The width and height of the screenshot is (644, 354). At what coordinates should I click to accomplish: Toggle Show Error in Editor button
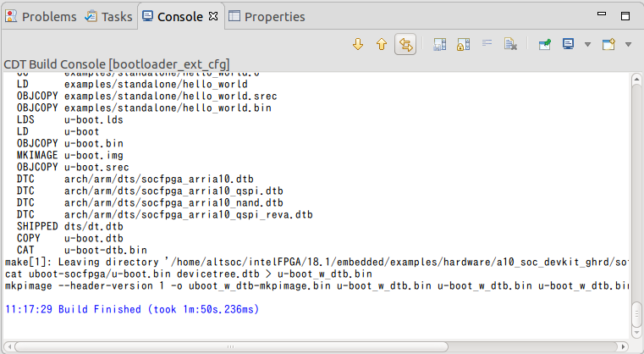405,44
